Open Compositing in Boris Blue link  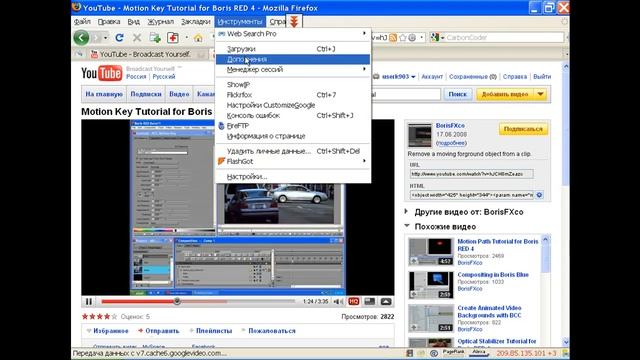493,275
